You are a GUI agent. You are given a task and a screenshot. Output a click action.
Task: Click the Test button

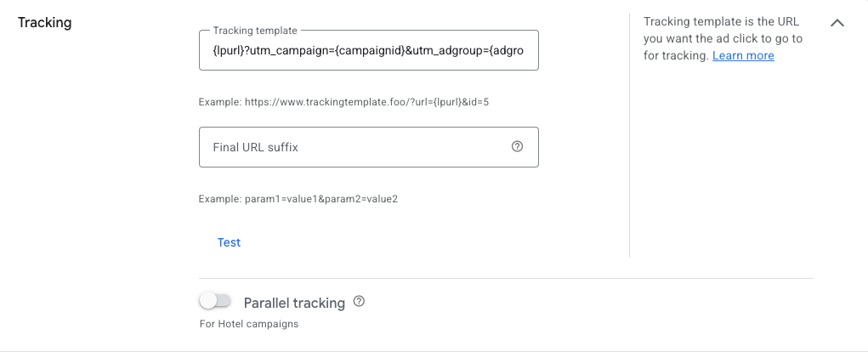229,242
